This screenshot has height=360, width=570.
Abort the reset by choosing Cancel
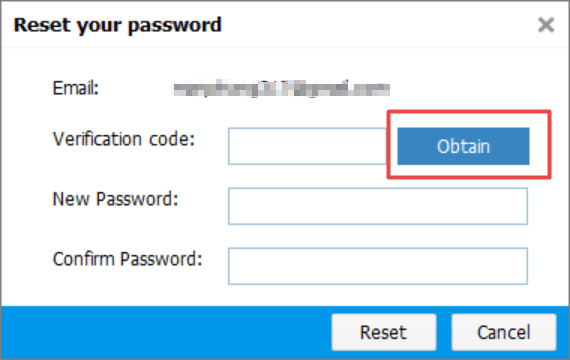(x=504, y=332)
